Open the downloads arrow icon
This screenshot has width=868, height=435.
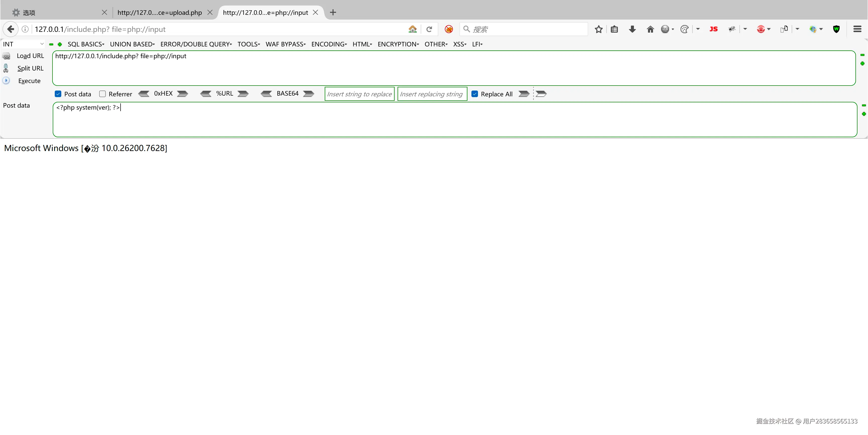(x=632, y=29)
